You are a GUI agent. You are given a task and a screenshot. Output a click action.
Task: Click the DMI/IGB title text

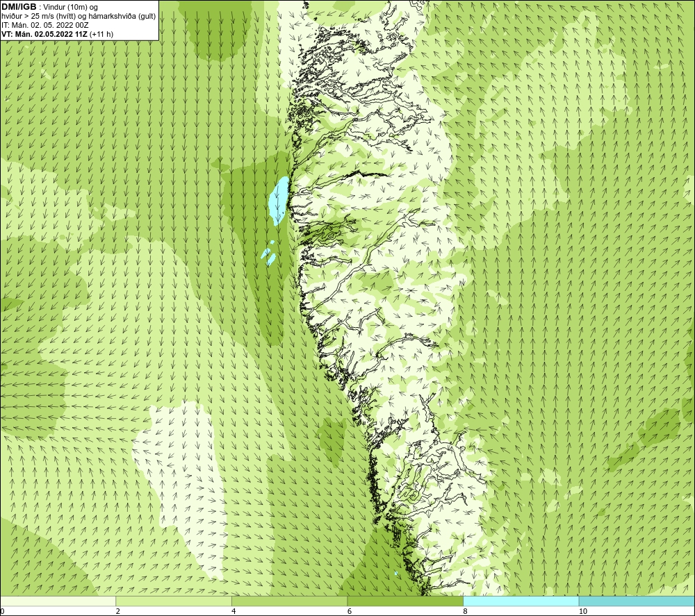click(x=19, y=7)
